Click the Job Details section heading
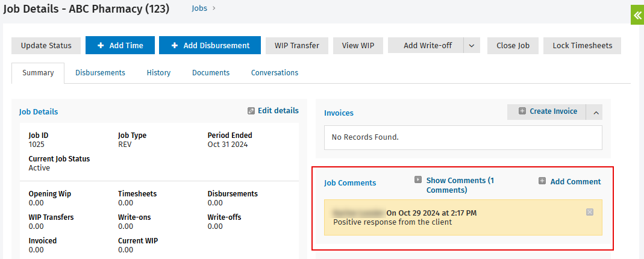The width and height of the screenshot is (644, 259). 39,111
